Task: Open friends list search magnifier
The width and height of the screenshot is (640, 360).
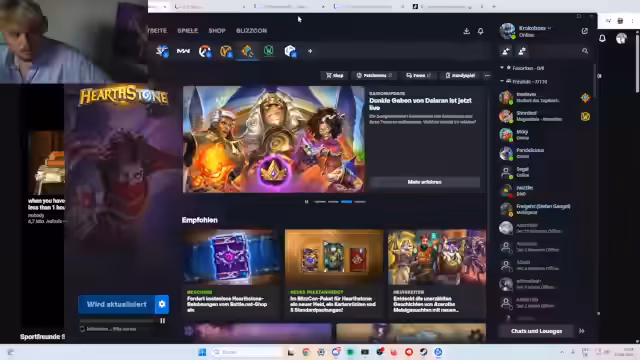Action: (585, 51)
